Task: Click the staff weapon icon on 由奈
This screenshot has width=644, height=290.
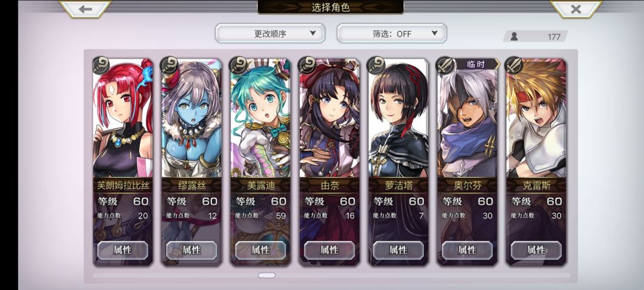Action: pos(307,65)
